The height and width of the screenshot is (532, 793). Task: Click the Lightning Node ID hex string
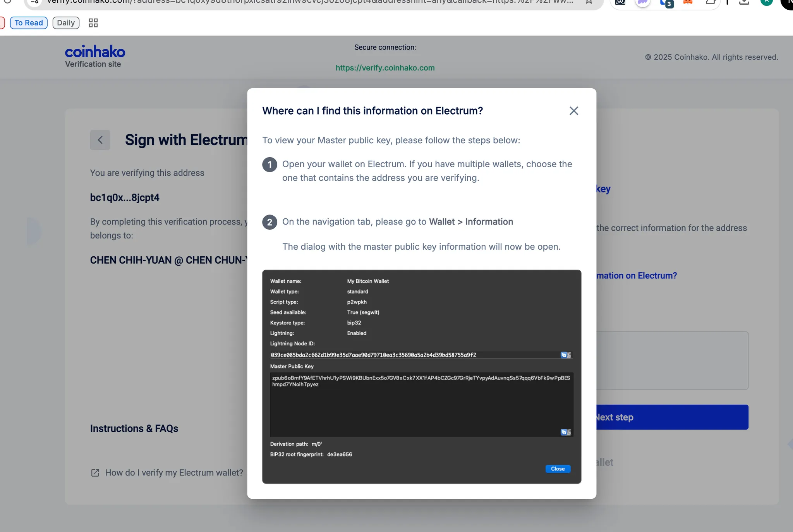coord(373,355)
